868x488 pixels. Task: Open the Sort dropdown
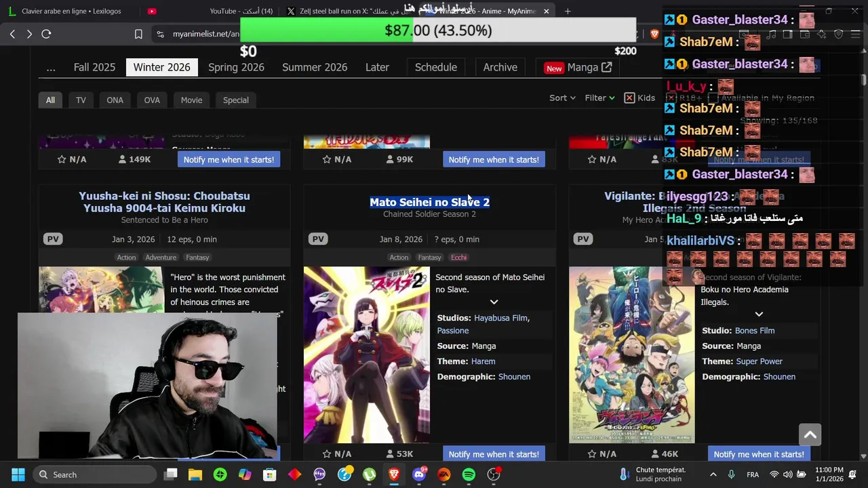tap(562, 98)
